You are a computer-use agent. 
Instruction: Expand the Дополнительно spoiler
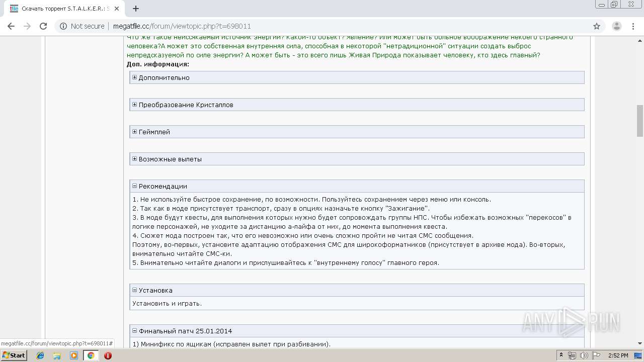click(357, 77)
